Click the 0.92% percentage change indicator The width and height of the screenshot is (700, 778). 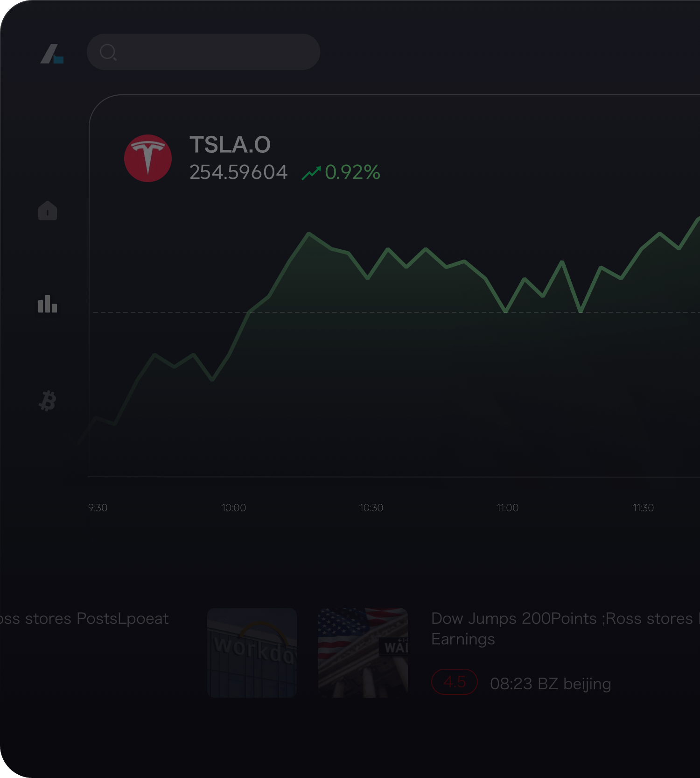click(x=351, y=172)
